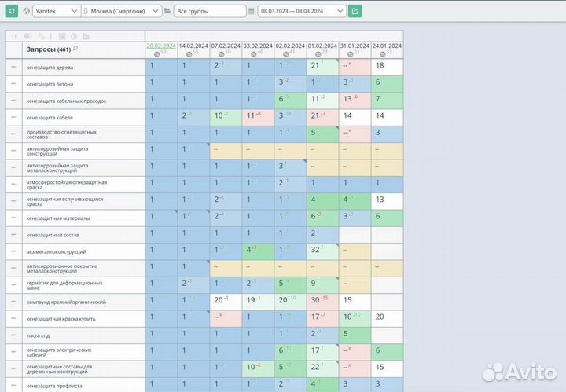
Task: Toggle the dash marker for паста кпд
Action: click(x=13, y=335)
